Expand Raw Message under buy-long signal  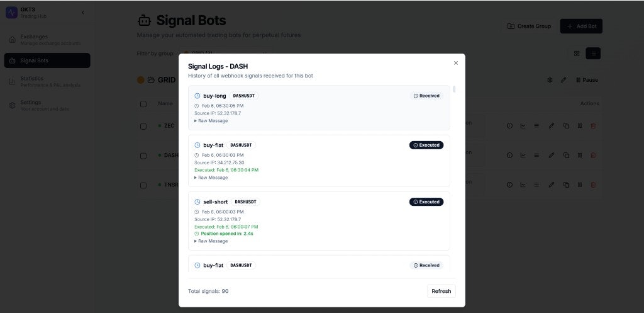[x=211, y=121]
